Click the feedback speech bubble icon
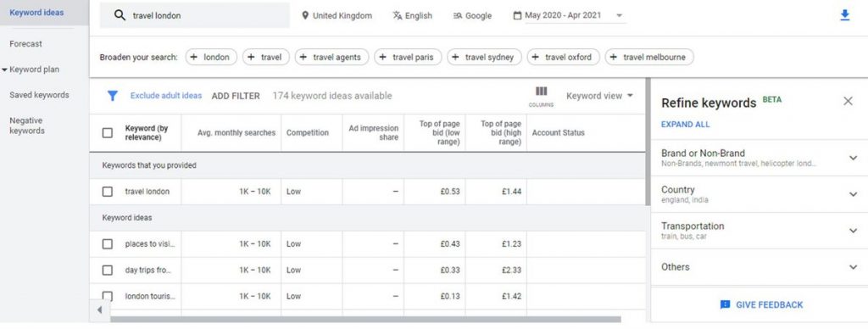 tap(725, 304)
